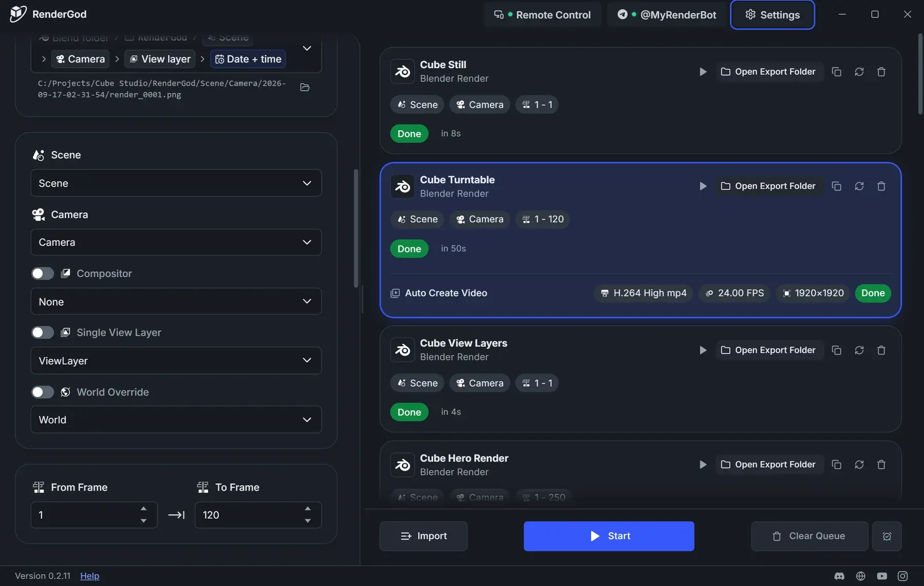The height and width of the screenshot is (586, 924).
Task: Play the Cube Still render job
Action: tap(703, 72)
